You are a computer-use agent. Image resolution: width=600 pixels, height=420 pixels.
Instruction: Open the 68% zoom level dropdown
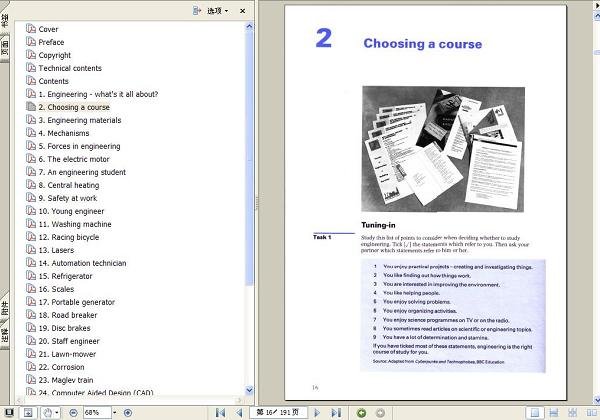[x=113, y=412]
